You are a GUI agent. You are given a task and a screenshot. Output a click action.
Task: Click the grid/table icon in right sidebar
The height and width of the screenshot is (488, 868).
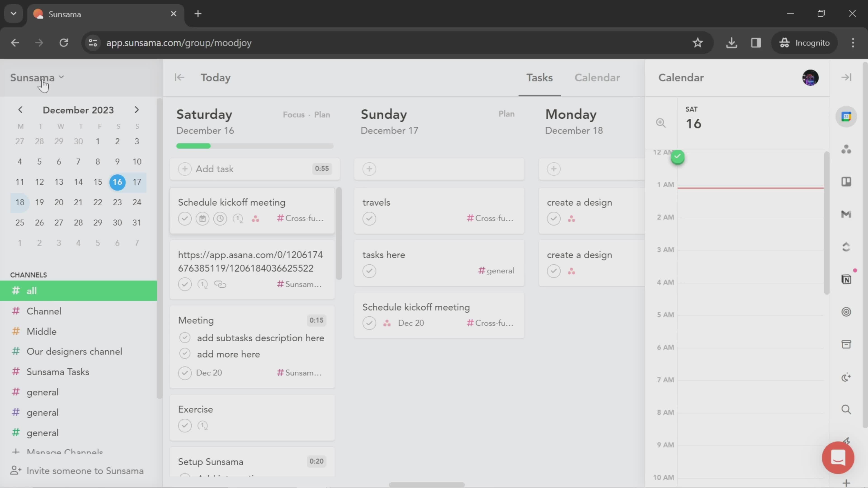coord(847,181)
